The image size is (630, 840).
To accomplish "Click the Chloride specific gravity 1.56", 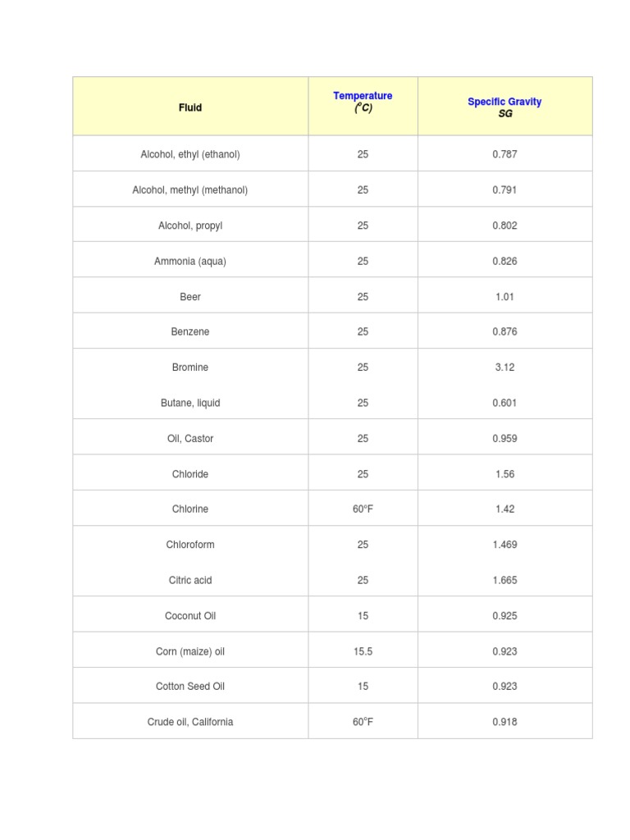I will coord(504,474).
